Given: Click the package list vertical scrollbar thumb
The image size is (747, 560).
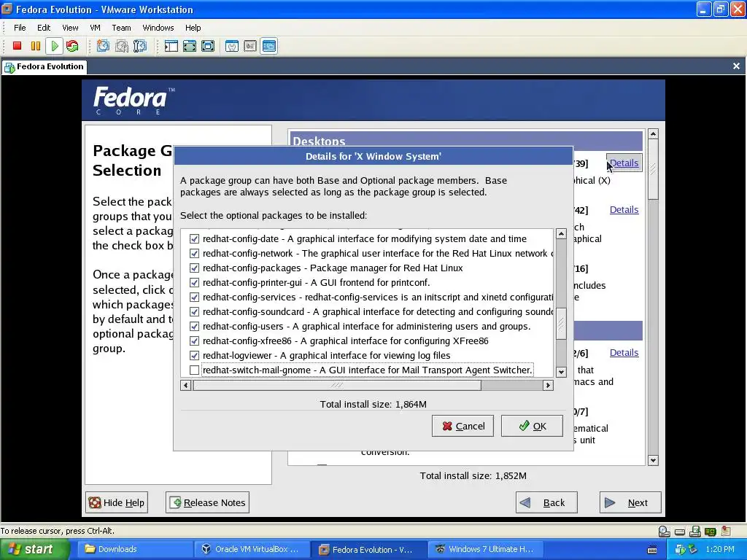Looking at the screenshot, I should tap(561, 324).
